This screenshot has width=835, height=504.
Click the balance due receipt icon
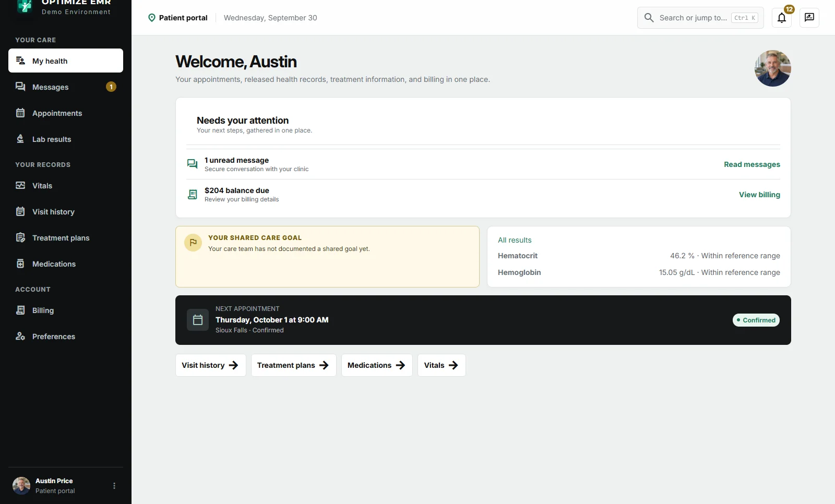tap(192, 195)
